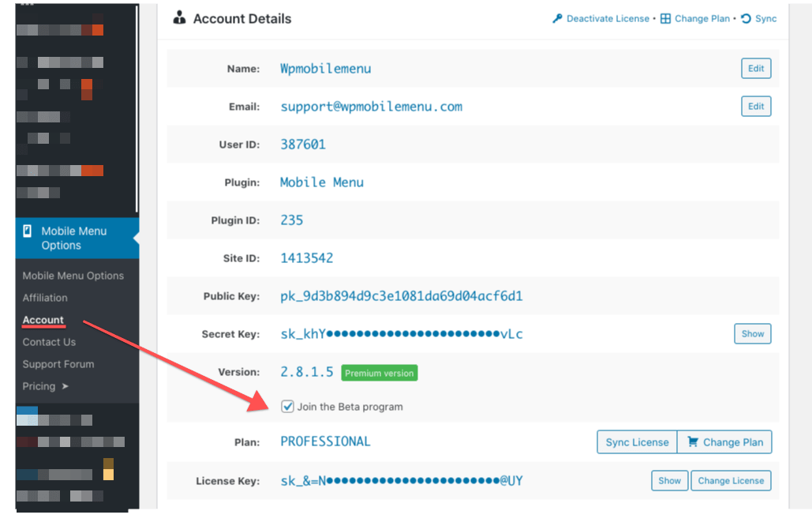Click the Change Plan button in Plan row

tap(724, 442)
